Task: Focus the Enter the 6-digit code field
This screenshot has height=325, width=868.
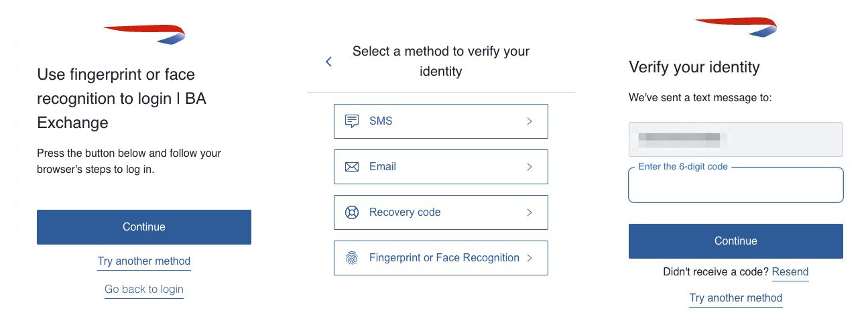Action: pyautogui.click(x=735, y=186)
